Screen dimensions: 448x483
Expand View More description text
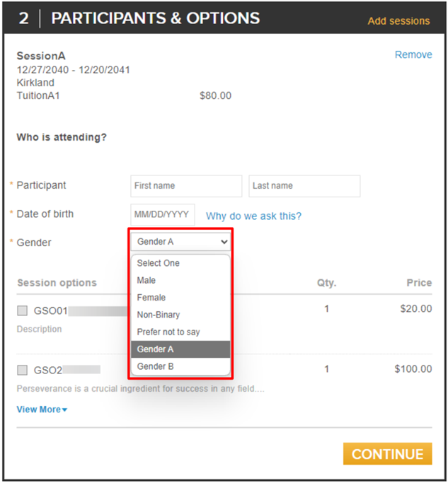coord(42,409)
